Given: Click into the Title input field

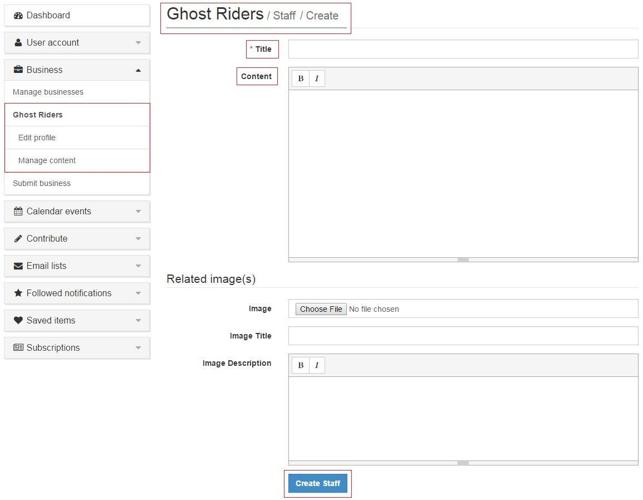Looking at the screenshot, I should click(x=463, y=49).
